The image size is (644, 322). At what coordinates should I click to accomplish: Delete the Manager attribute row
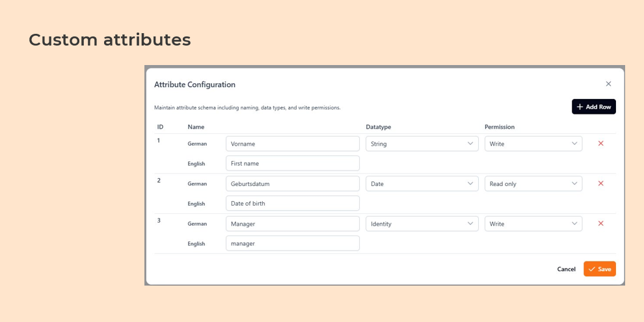600,224
